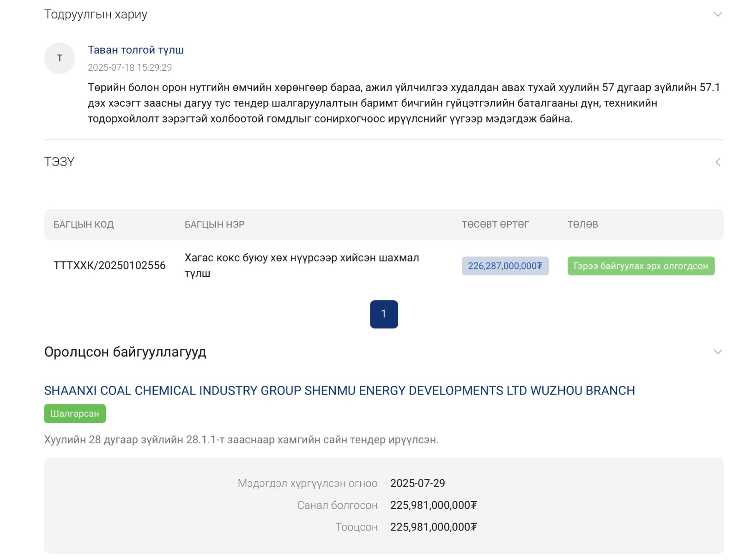Click the Тооцсон amount 225,981,000,000₮
The image size is (739, 560).
point(433,527)
